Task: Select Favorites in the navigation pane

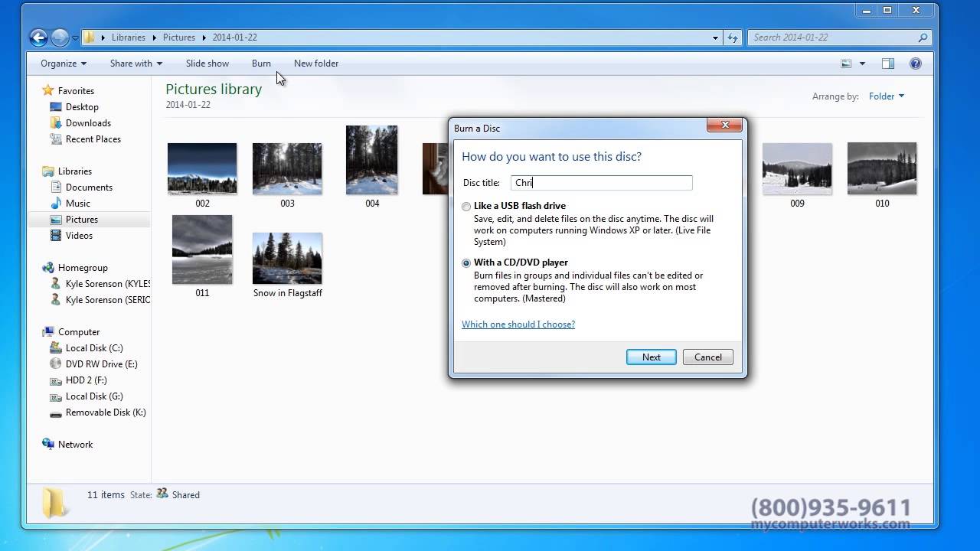Action: (76, 90)
